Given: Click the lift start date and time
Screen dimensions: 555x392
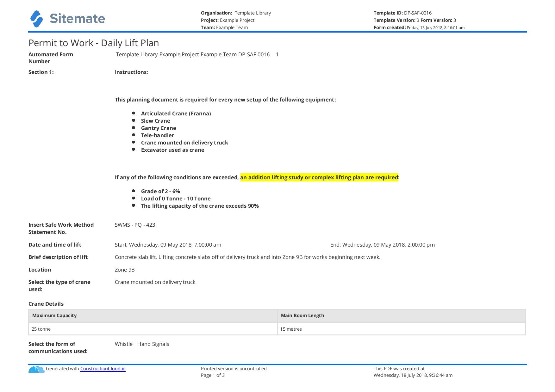Looking at the screenshot, I should [168, 245].
